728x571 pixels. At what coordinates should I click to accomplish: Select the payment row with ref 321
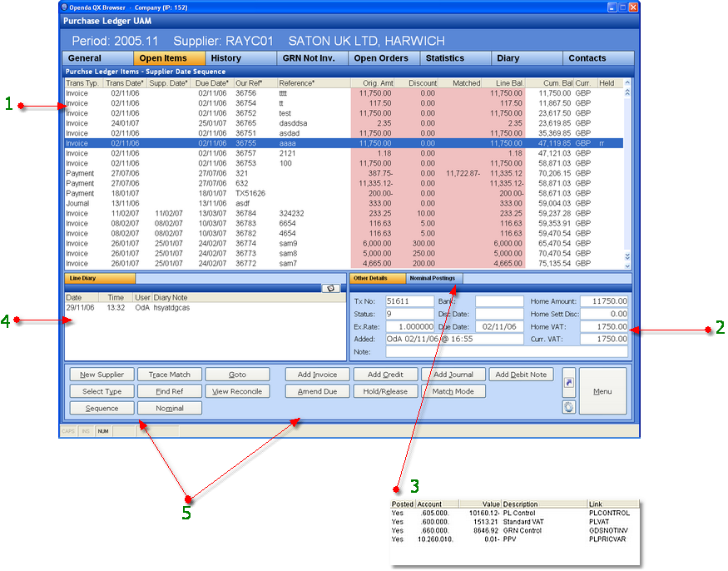coord(344,173)
